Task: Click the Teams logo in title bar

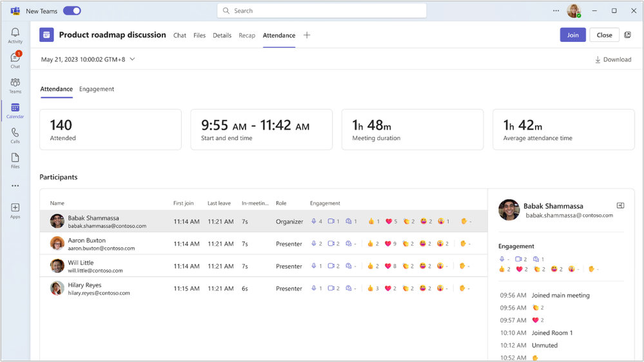Action: (x=15, y=11)
